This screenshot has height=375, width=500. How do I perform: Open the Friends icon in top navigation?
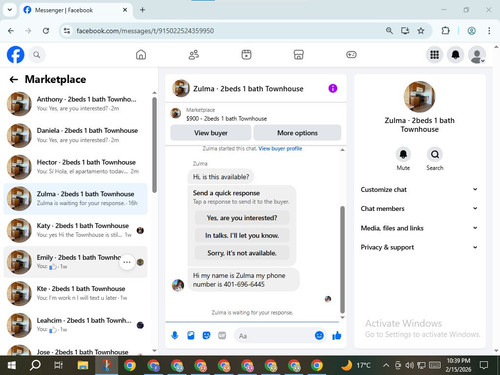pos(194,55)
